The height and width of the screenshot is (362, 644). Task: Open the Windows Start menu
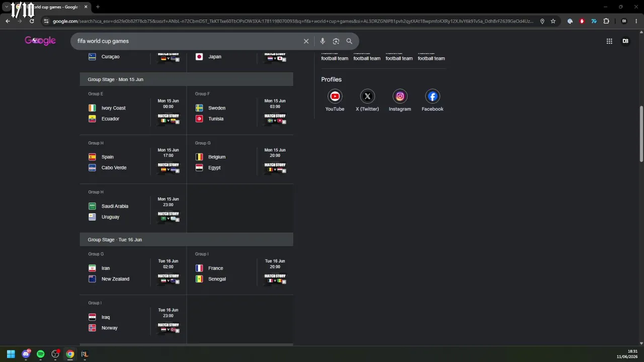[11, 354]
